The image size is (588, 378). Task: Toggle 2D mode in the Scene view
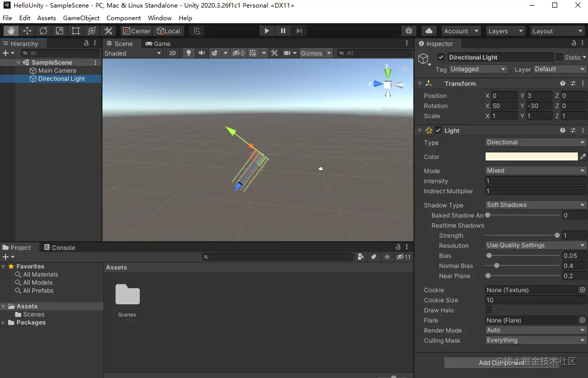173,53
